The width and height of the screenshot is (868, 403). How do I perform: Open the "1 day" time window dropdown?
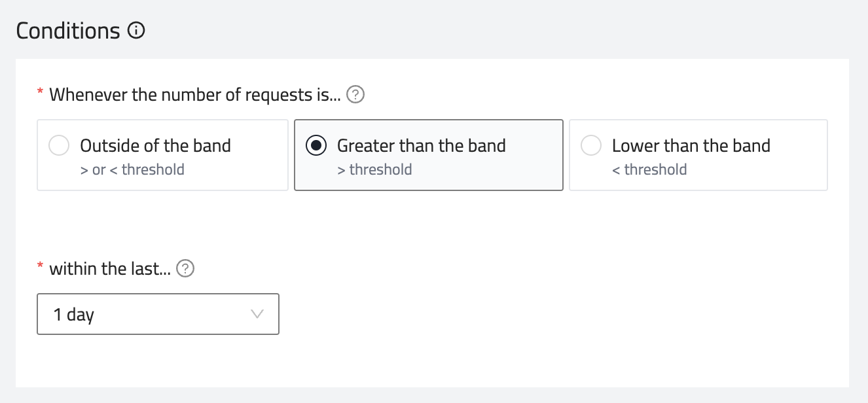[158, 314]
